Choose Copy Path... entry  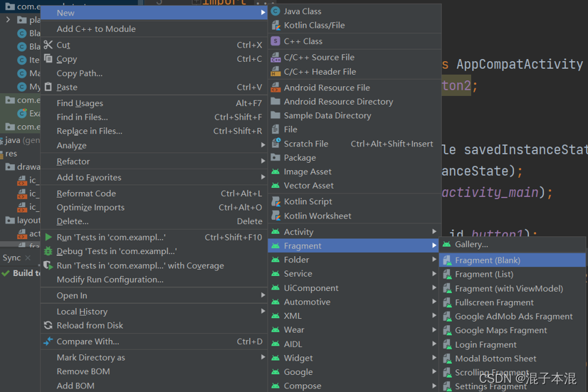coord(154,73)
